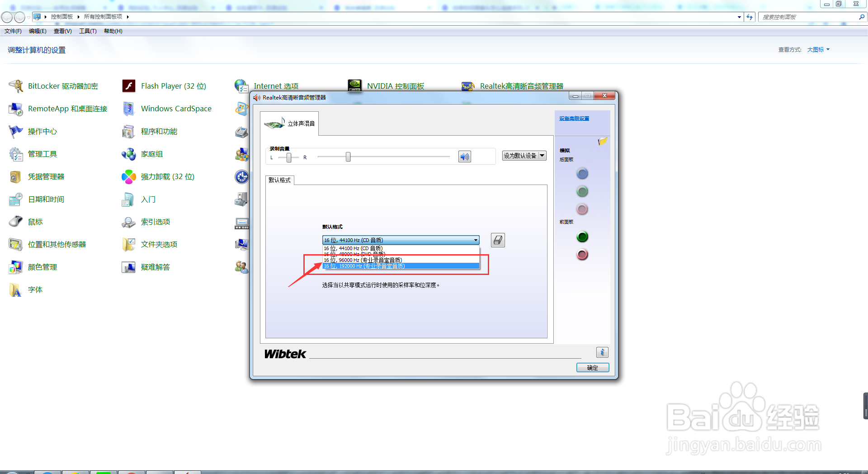The width and height of the screenshot is (868, 474).
Task: Open Internet 选项 icon
Action: pyautogui.click(x=241, y=85)
